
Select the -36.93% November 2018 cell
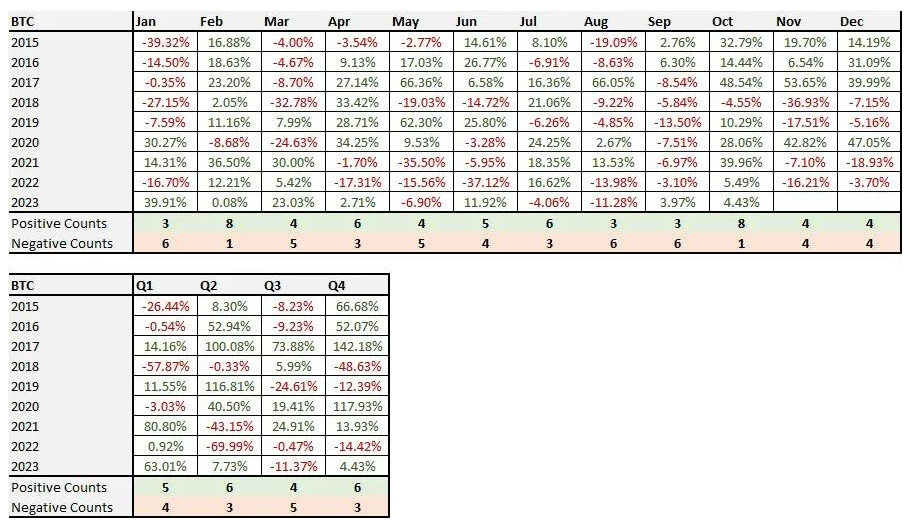(x=804, y=103)
